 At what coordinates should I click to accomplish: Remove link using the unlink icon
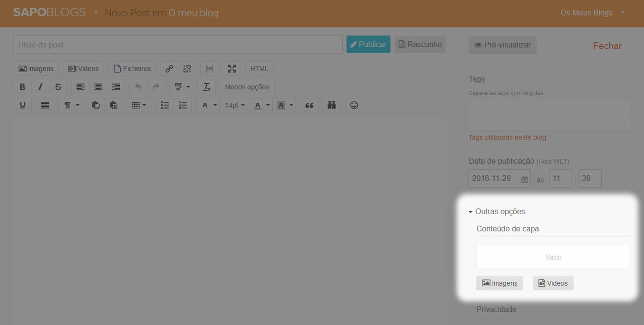coord(187,69)
